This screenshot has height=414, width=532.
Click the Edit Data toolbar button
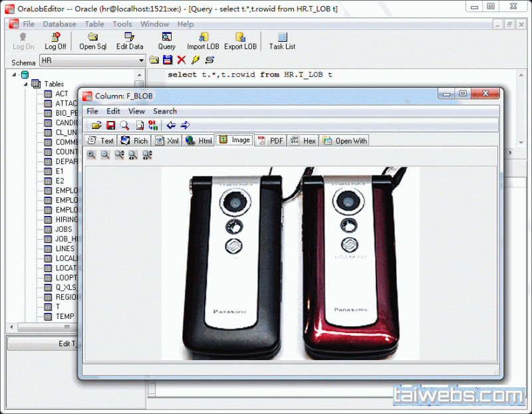[130, 41]
